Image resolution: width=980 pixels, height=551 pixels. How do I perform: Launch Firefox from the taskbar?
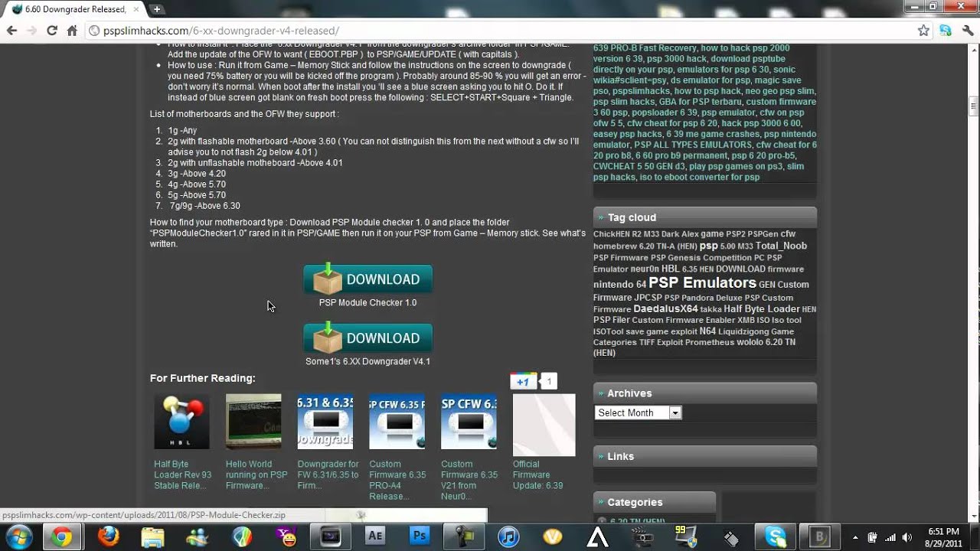coord(108,537)
